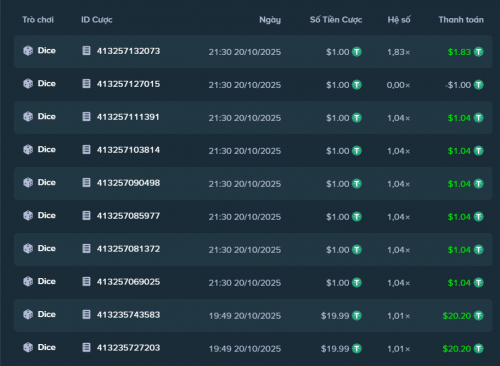Select $1.04 payout in row 413257111391

(459, 118)
